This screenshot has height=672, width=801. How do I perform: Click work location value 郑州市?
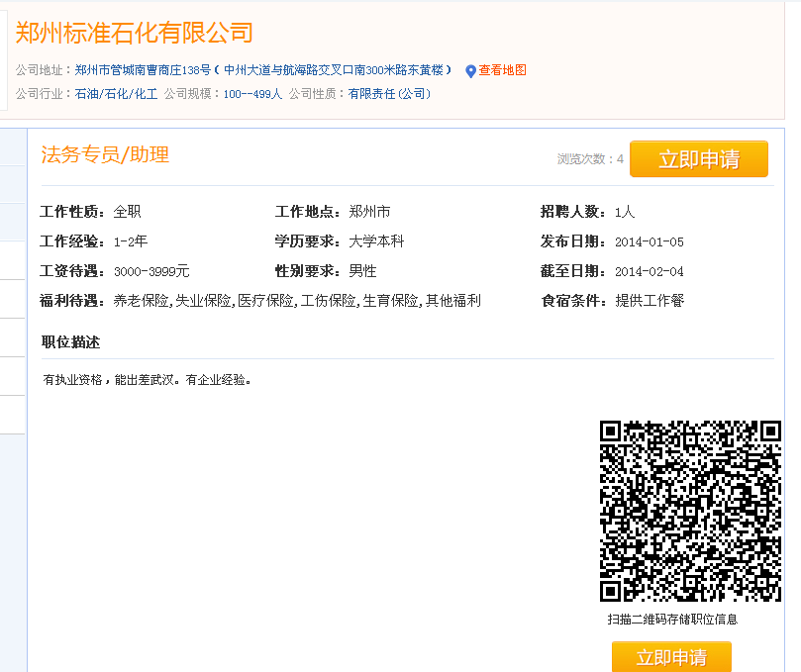coord(369,212)
